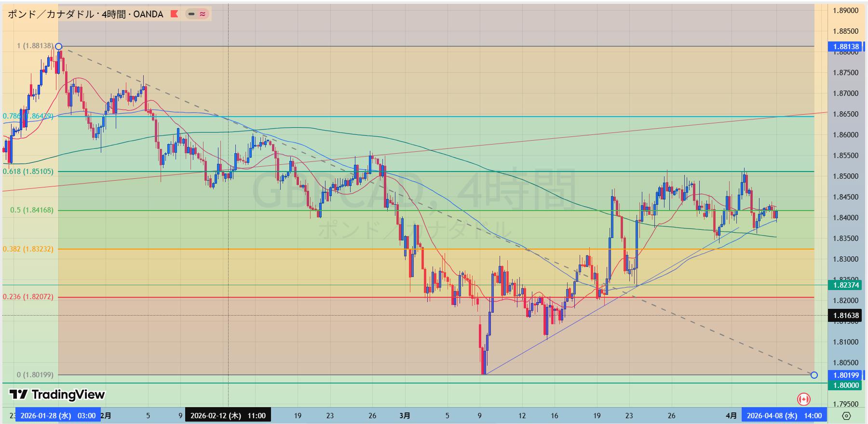Image resolution: width=868 pixels, height=424 pixels.
Task: Click the 0.618 (1.85105) Fibonacci level label
Action: point(28,171)
